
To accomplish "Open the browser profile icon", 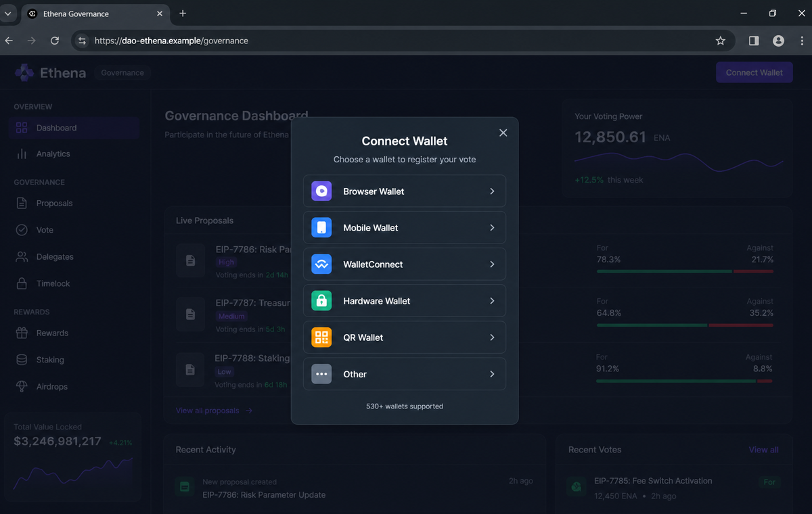I will (778, 41).
